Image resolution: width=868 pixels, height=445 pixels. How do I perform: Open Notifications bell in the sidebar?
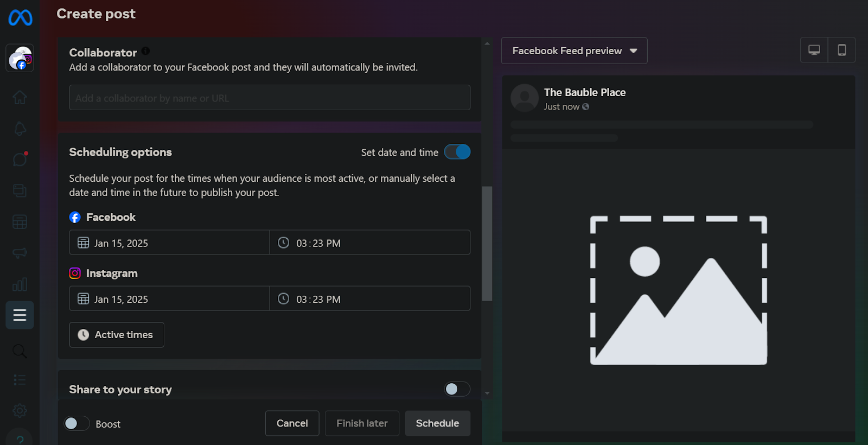(x=20, y=129)
